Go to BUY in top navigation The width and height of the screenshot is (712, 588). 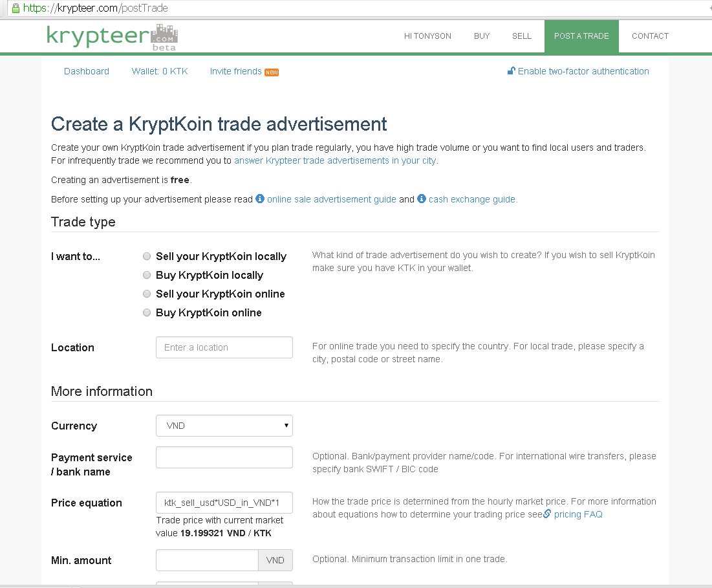(482, 36)
